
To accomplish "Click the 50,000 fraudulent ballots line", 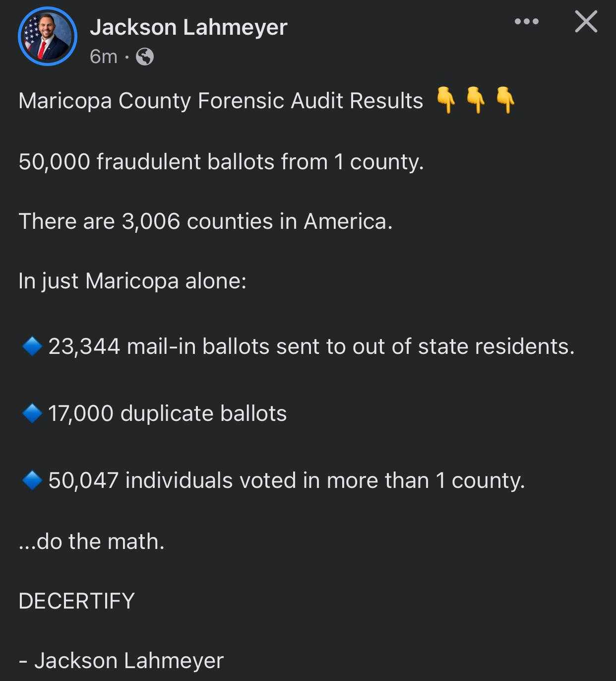I will tap(221, 162).
